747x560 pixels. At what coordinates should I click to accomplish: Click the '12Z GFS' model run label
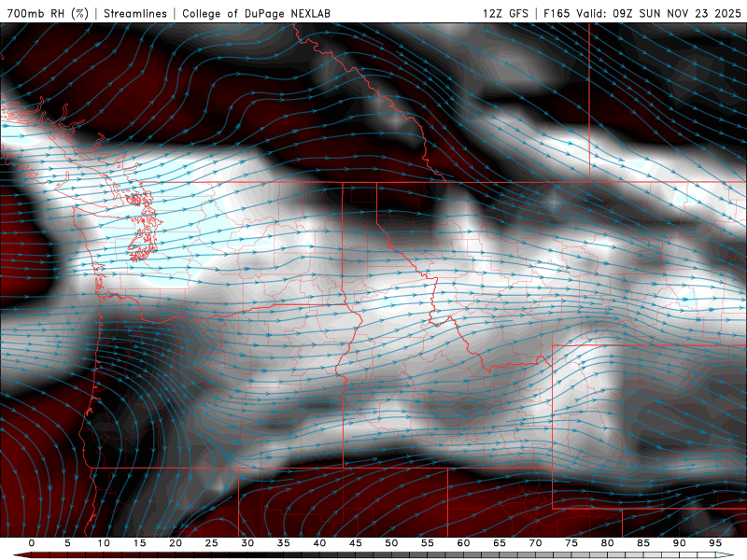pyautogui.click(x=505, y=13)
